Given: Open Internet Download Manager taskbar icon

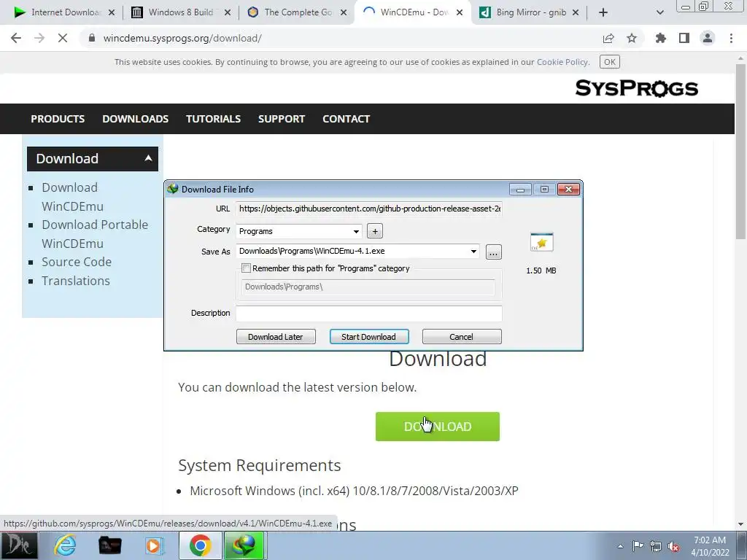Looking at the screenshot, I should (x=244, y=545).
